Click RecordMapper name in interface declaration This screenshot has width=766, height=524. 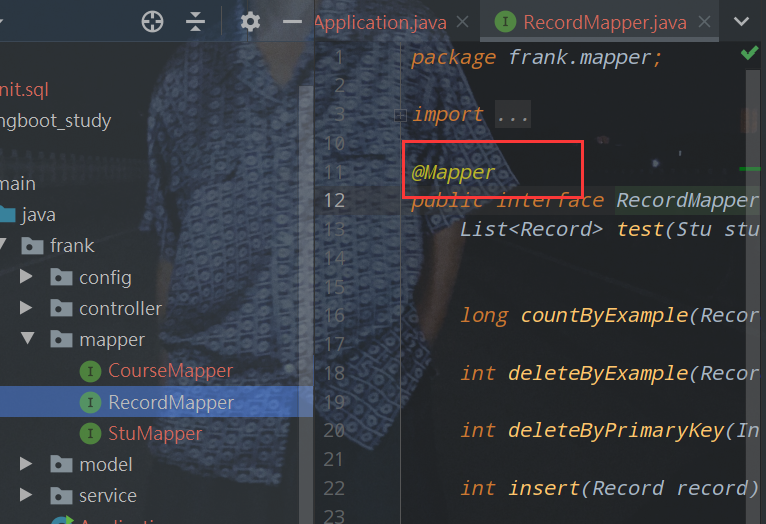[x=687, y=200]
